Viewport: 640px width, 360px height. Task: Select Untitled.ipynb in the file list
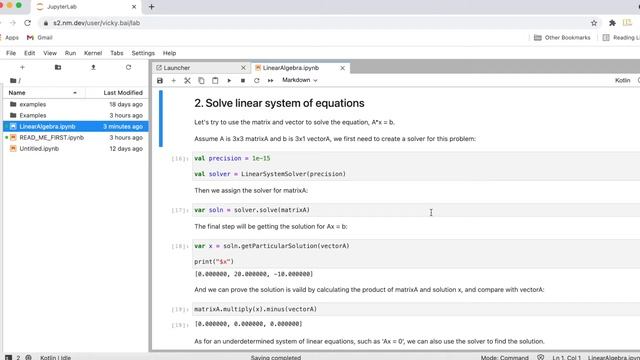coord(76,149)
